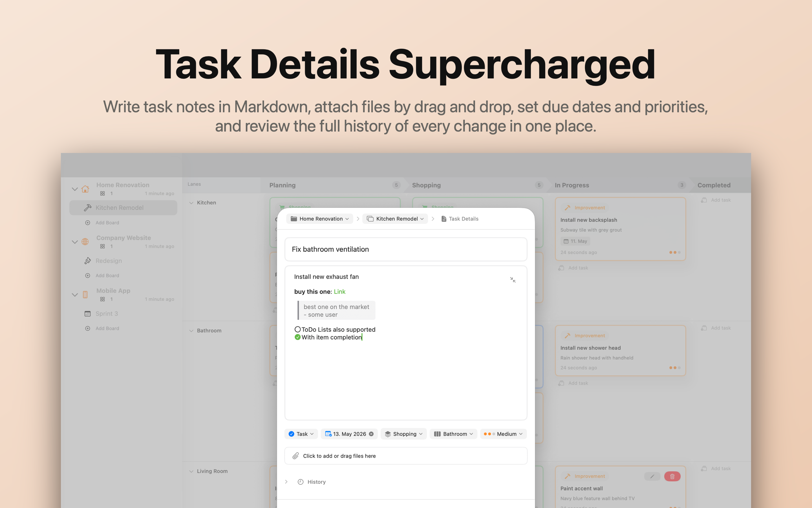
Task: Click the Company Website globe icon
Action: point(85,242)
